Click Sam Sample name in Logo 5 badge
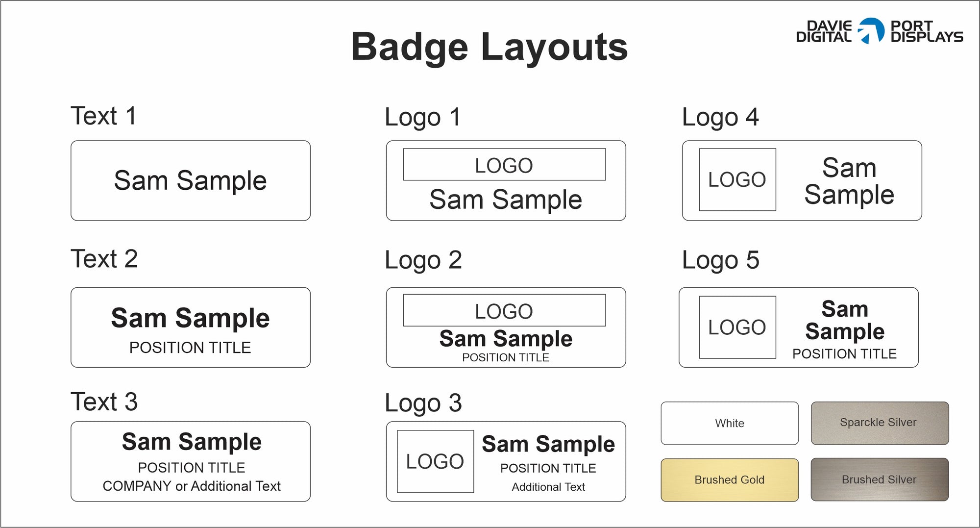Screen dimensions: 980x528 point(845,320)
